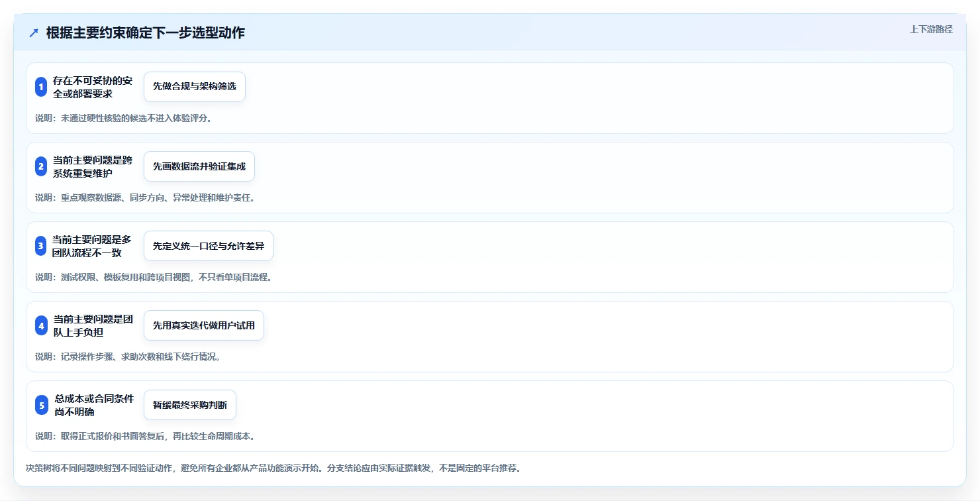
Task: Click note 重点观察数据源、同步方向
Action: [145, 197]
